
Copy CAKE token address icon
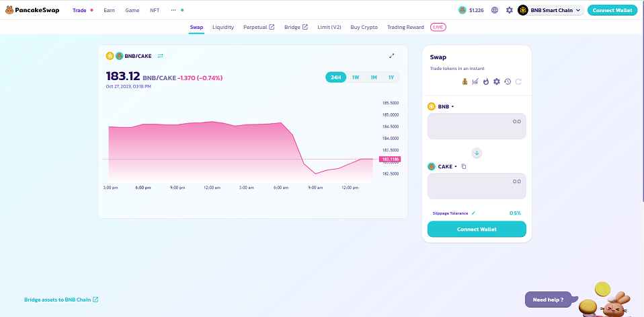[x=464, y=166]
